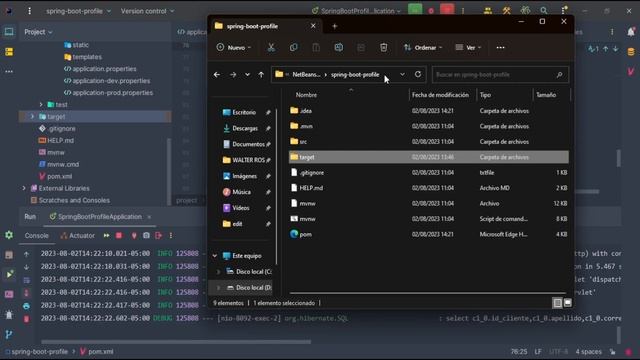Switch to the Actuator tab
Viewport: 640px width, 360px height.
pos(78,236)
